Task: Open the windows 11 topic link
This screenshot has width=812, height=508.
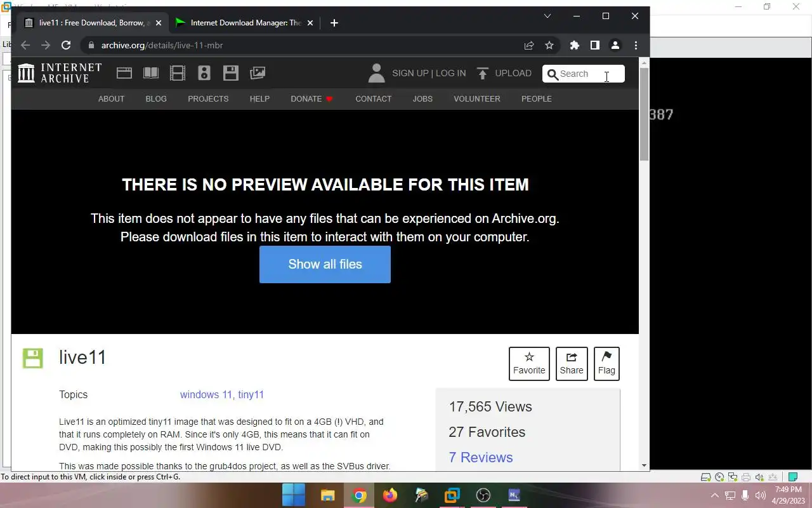Action: click(x=206, y=394)
